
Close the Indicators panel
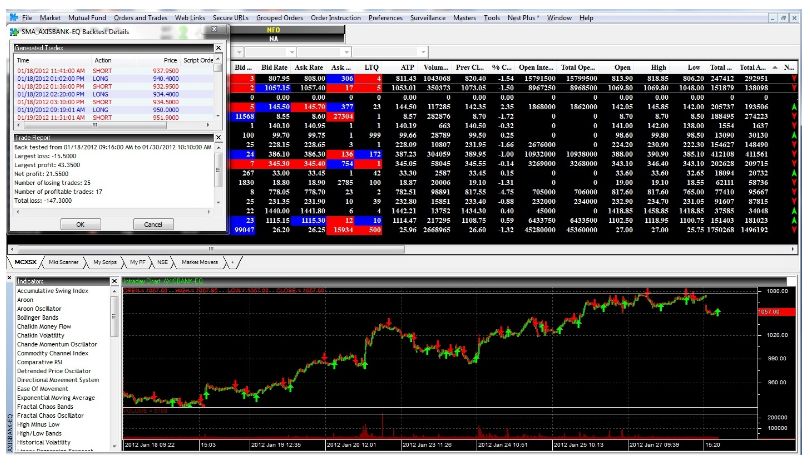(112, 283)
